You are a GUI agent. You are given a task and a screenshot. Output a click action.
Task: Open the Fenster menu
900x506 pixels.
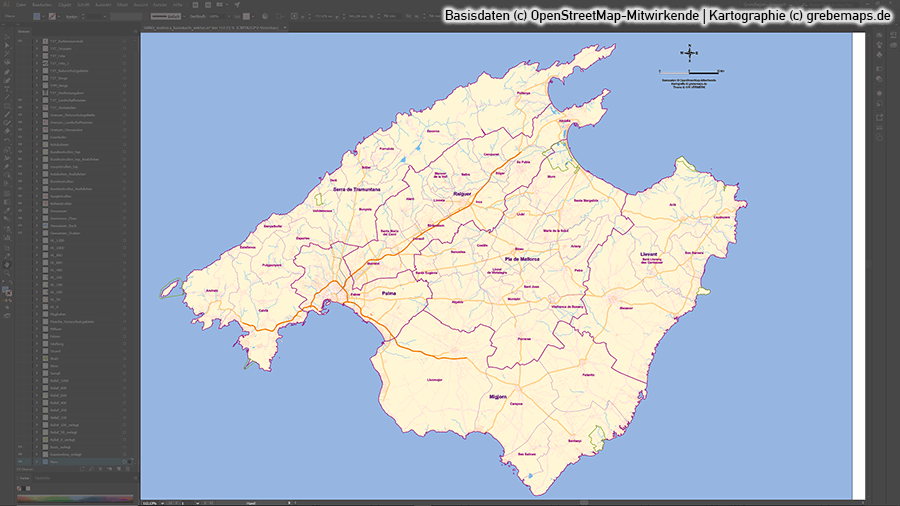(161, 4)
